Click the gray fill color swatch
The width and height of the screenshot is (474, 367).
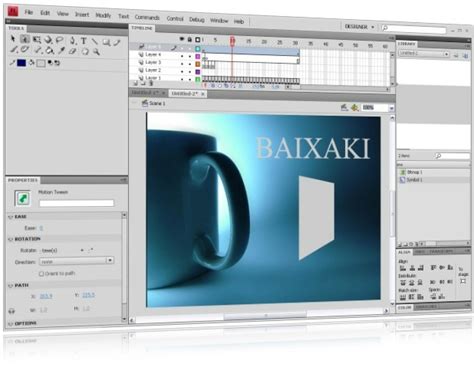point(41,63)
